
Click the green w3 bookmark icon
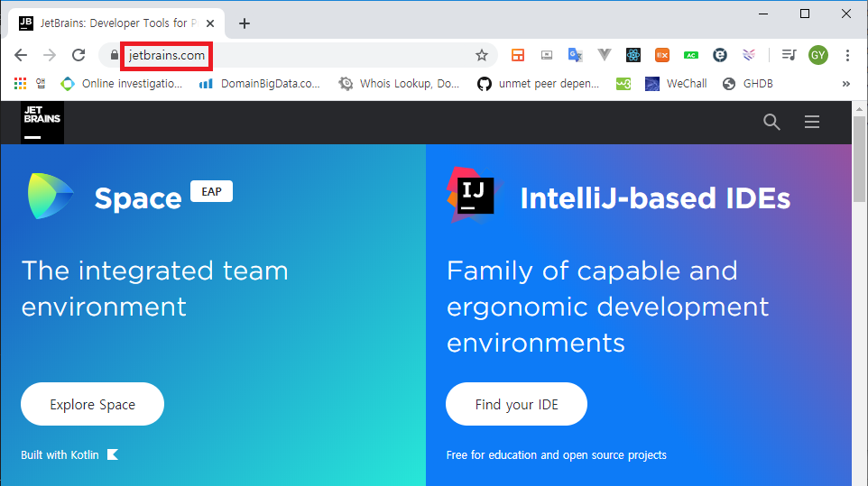click(623, 84)
